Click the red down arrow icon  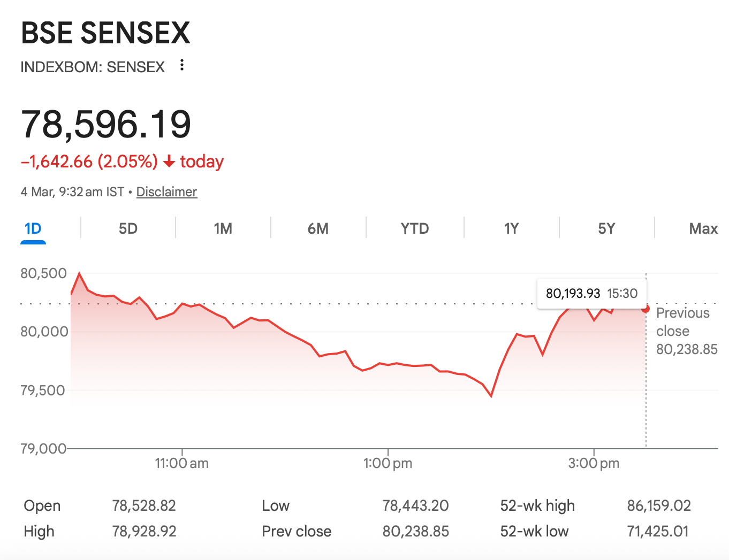[169, 162]
